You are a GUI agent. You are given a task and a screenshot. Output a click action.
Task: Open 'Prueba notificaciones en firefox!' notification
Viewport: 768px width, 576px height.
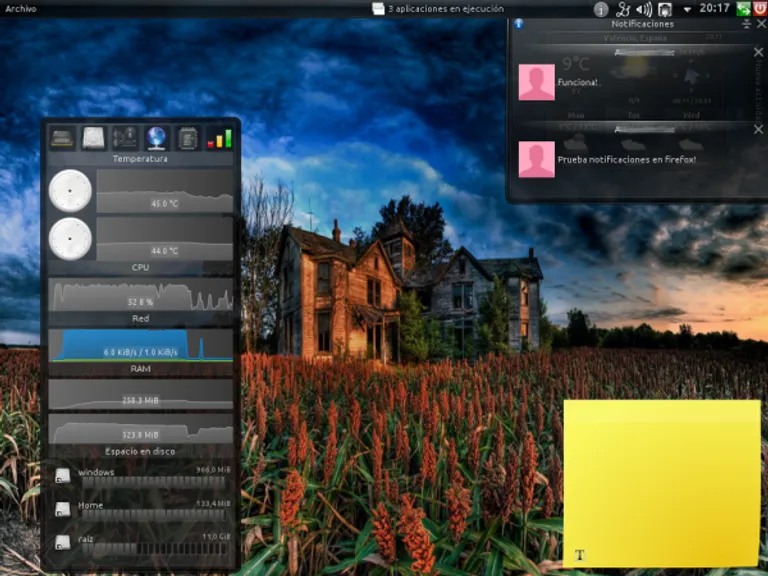[x=626, y=159]
